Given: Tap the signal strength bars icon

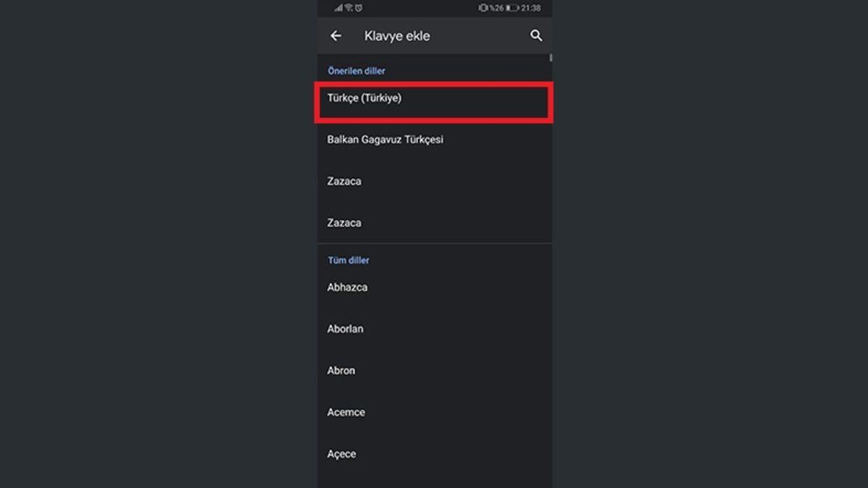Looking at the screenshot, I should [337, 7].
